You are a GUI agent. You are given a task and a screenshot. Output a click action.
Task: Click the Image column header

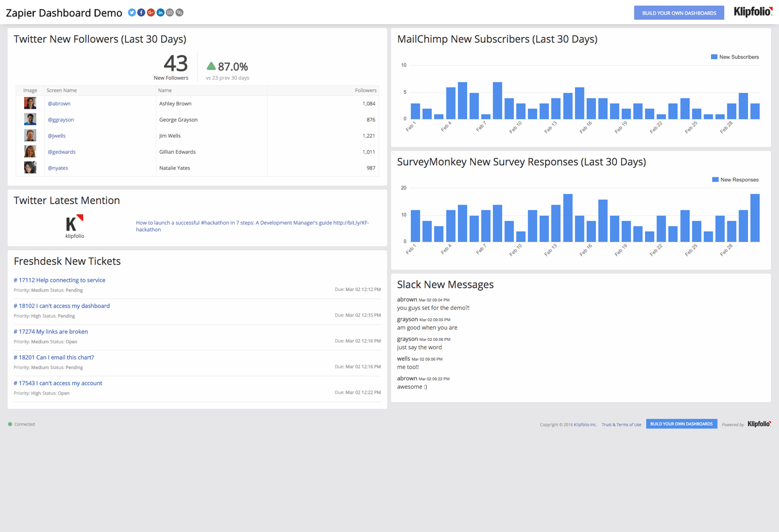click(30, 91)
